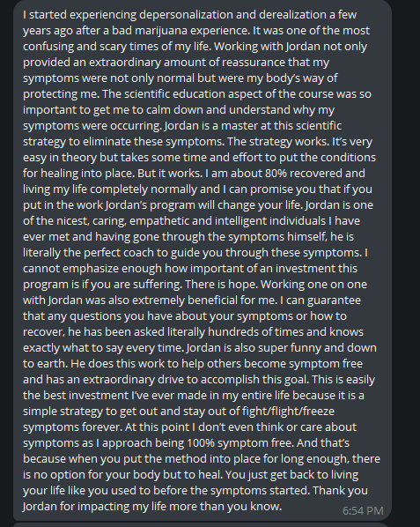
Task: Click the words "Thank you" near the end
Action: click(340, 490)
